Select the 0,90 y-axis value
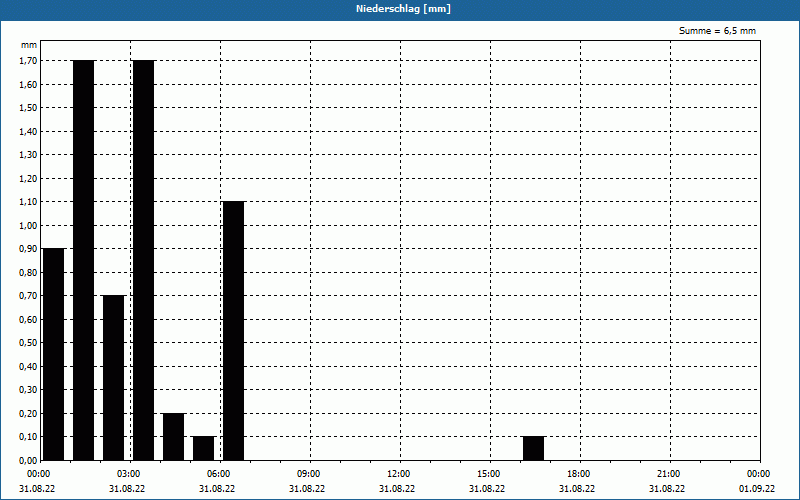Screen dimensions: 800x500 click(x=28, y=248)
